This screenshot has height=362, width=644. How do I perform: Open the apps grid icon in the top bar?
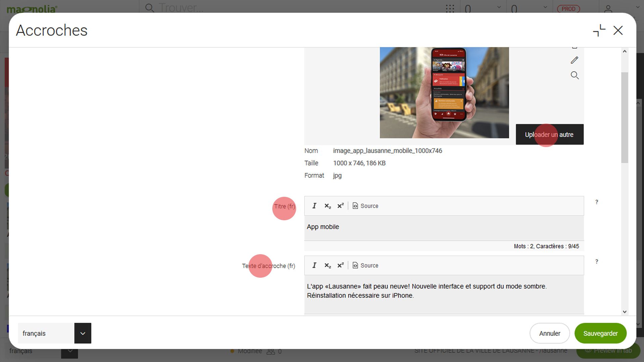point(450,8)
